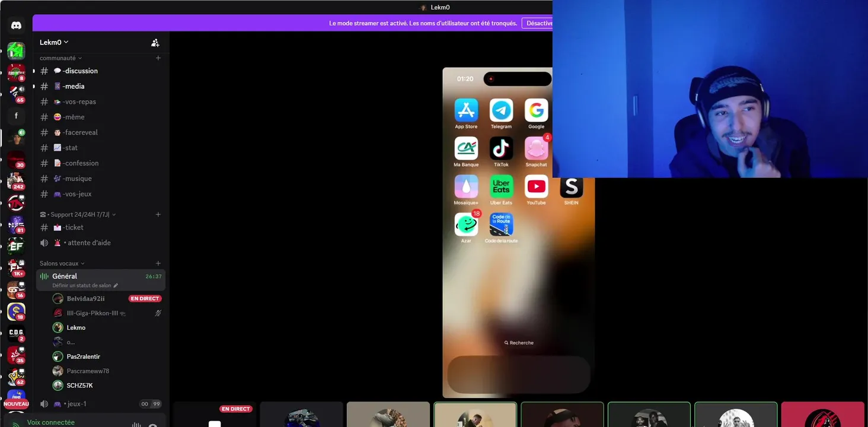Open the -media channel
The height and width of the screenshot is (427, 868).
101,86
